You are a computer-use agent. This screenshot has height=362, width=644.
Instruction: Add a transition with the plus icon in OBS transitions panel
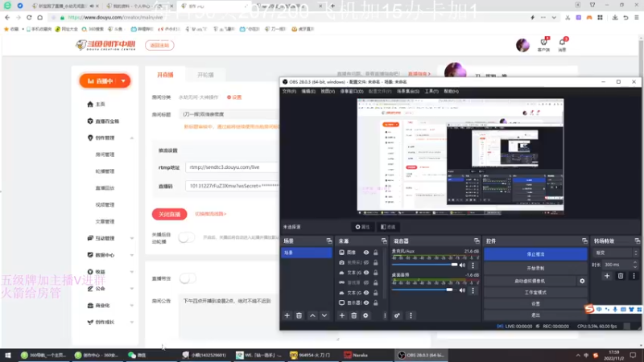pos(607,276)
